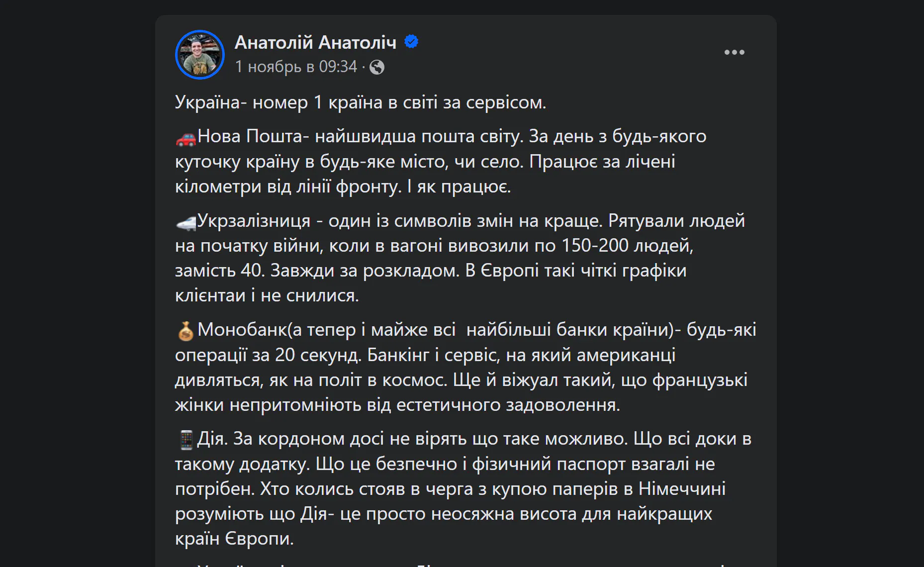Click the words Нова Пошта in the post

(x=250, y=136)
